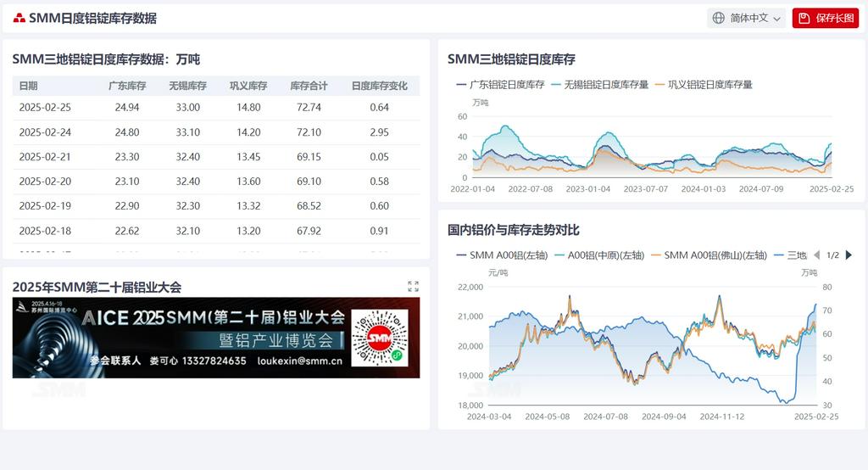Click the 2024-03-04 axis label
Image resolution: width=868 pixels, height=470 pixels.
(489, 417)
